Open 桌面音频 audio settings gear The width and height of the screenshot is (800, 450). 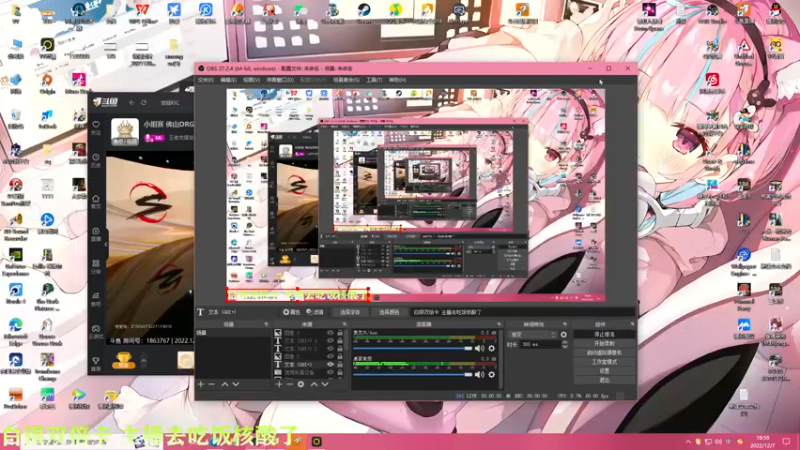491,374
